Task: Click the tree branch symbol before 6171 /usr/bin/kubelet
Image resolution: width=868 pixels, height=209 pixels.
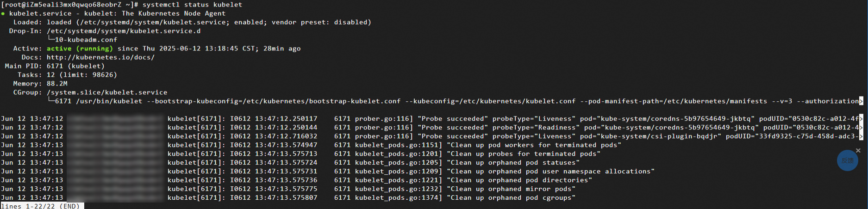Action: click(x=50, y=100)
